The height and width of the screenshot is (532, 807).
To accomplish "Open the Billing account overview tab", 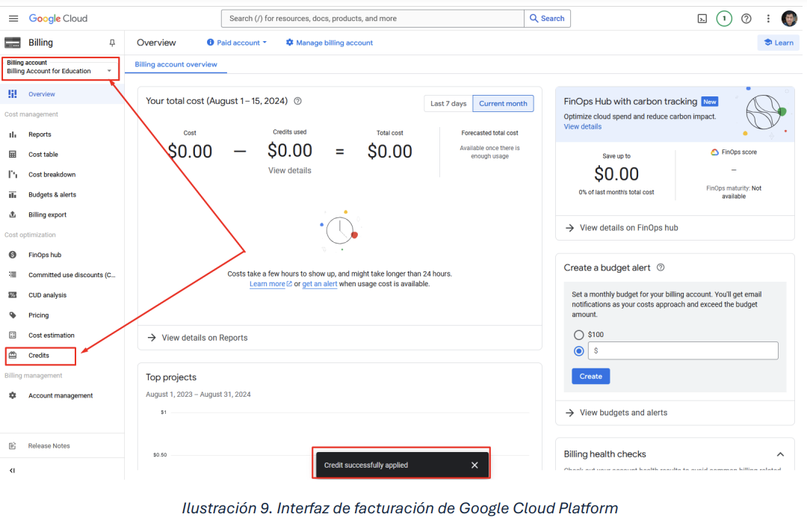I will pos(176,65).
